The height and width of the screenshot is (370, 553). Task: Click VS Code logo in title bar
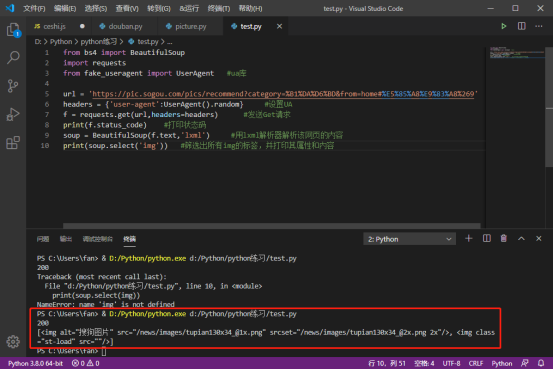(10, 8)
